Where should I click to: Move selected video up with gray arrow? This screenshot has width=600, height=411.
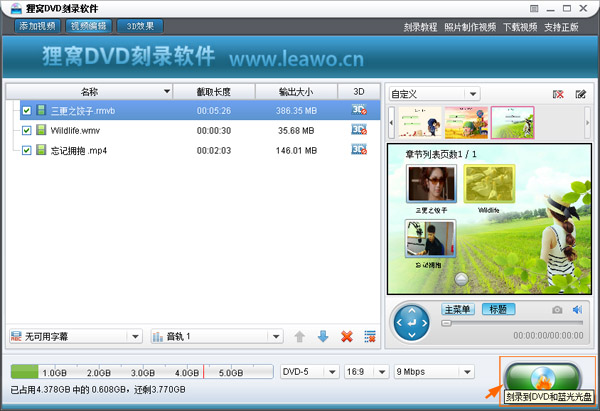pyautogui.click(x=300, y=337)
